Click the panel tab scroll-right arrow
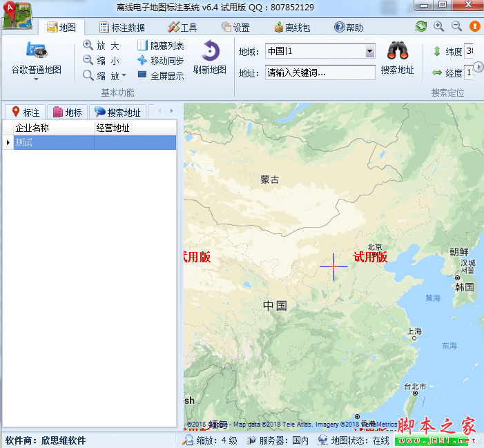Image resolution: width=484 pixels, height=448 pixels. tap(172, 110)
